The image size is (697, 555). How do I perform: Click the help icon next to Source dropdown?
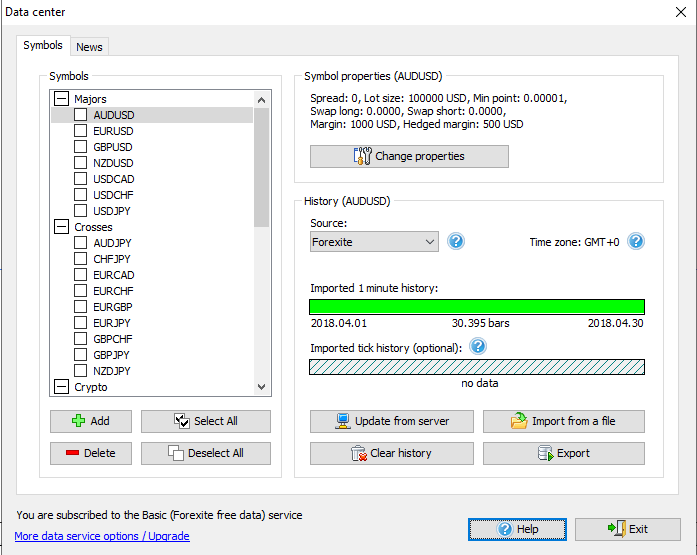pyautogui.click(x=456, y=242)
